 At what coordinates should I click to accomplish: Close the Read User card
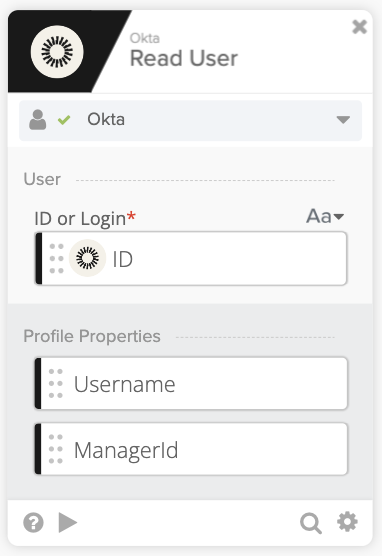pos(359,27)
